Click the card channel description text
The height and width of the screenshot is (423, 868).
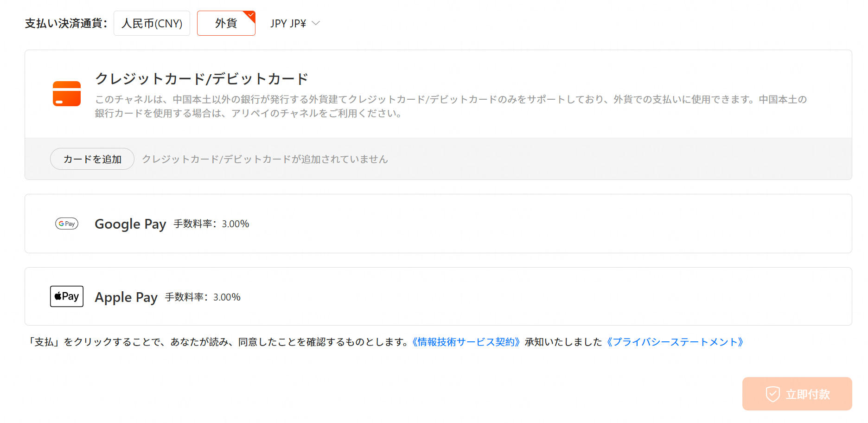tap(451, 106)
